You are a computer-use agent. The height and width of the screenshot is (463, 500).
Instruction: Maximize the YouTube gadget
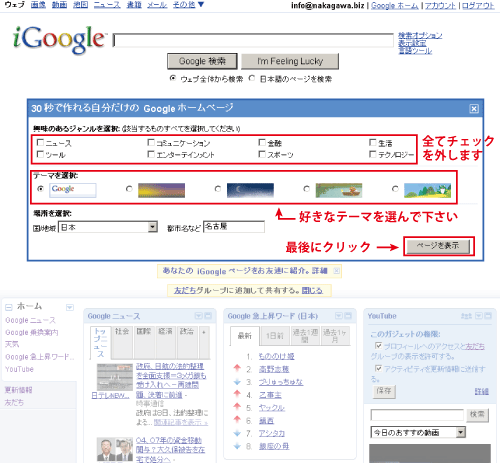click(x=488, y=316)
